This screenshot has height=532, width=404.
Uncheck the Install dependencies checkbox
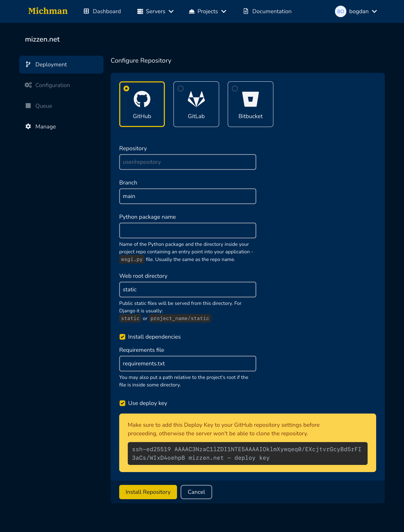coord(122,337)
